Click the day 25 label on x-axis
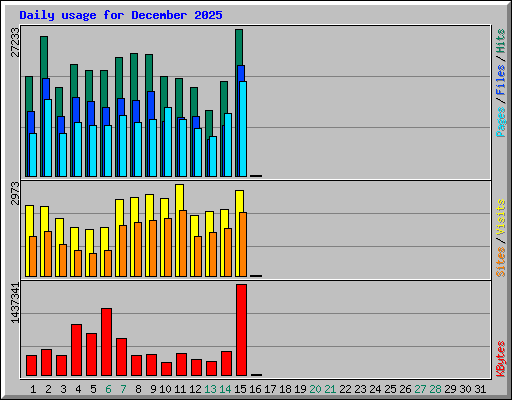Screen dimensions: 512x400 (390, 389)
